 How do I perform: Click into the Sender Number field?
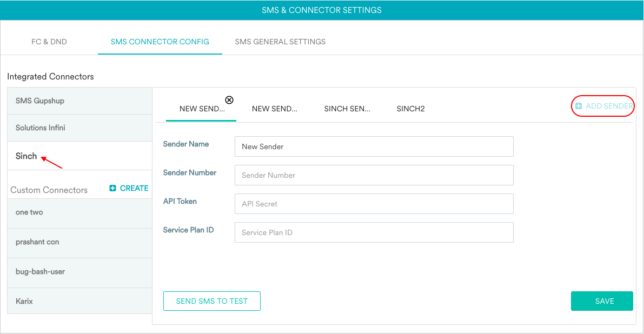(374, 175)
